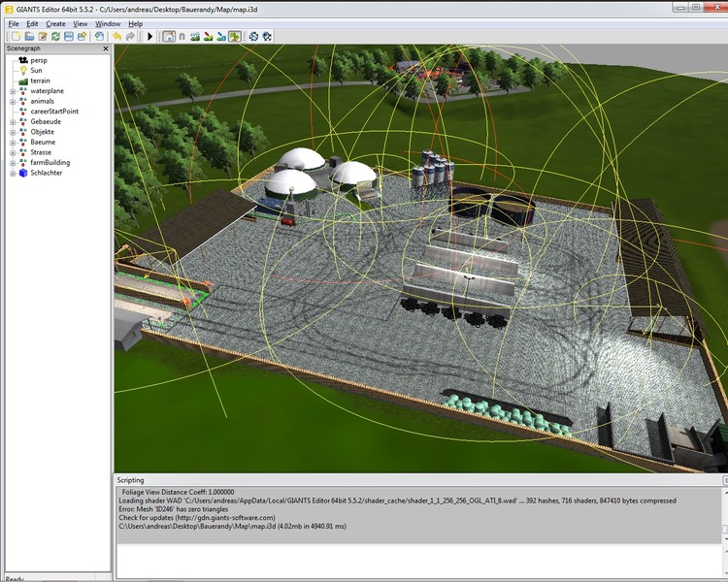
Task: Toggle the foliage paint mode icon
Action: (235, 36)
